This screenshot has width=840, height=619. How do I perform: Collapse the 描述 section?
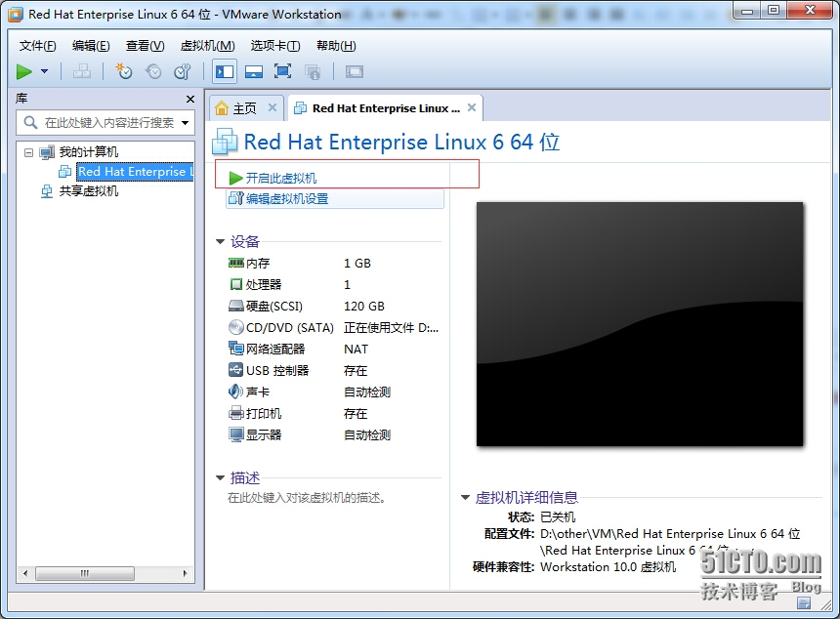pyautogui.click(x=220, y=477)
